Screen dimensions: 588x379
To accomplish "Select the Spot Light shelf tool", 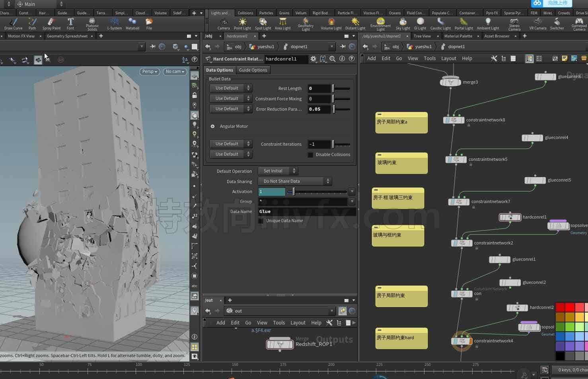I will point(263,23).
